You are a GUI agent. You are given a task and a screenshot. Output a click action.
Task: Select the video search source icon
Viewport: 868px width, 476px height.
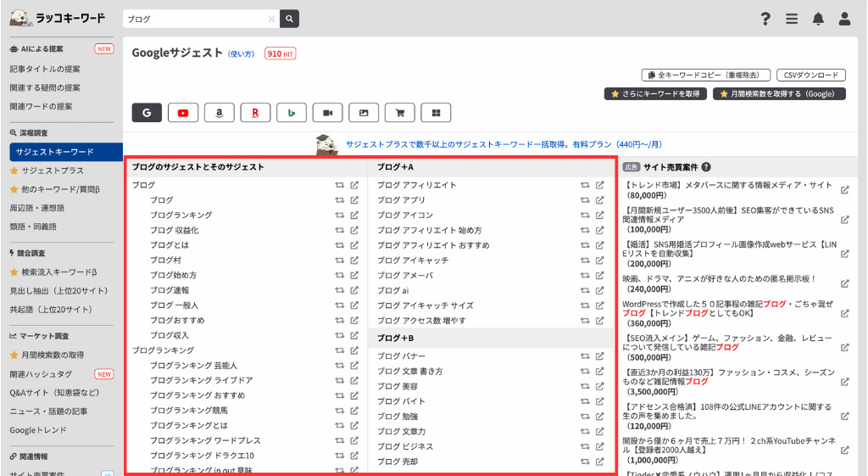coord(328,113)
